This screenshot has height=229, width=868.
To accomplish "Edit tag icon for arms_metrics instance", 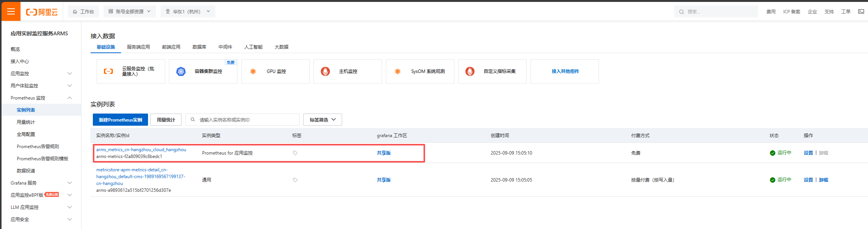I will pos(295,153).
